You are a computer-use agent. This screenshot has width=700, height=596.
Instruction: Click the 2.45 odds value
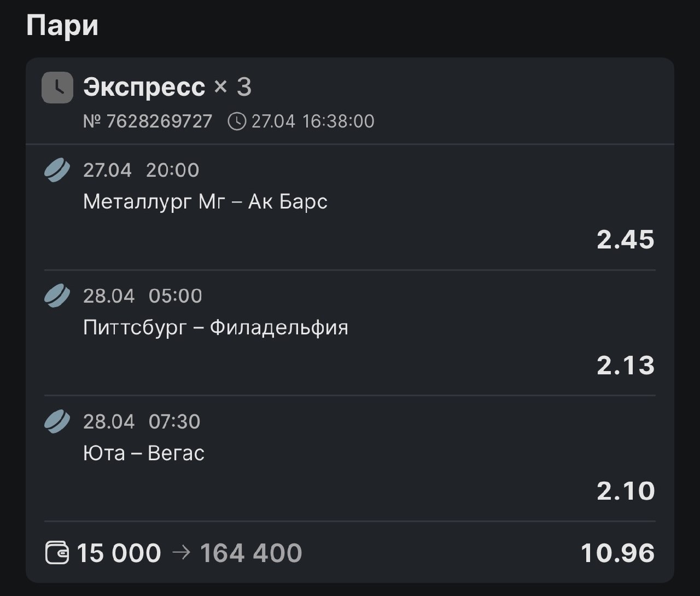click(x=625, y=240)
